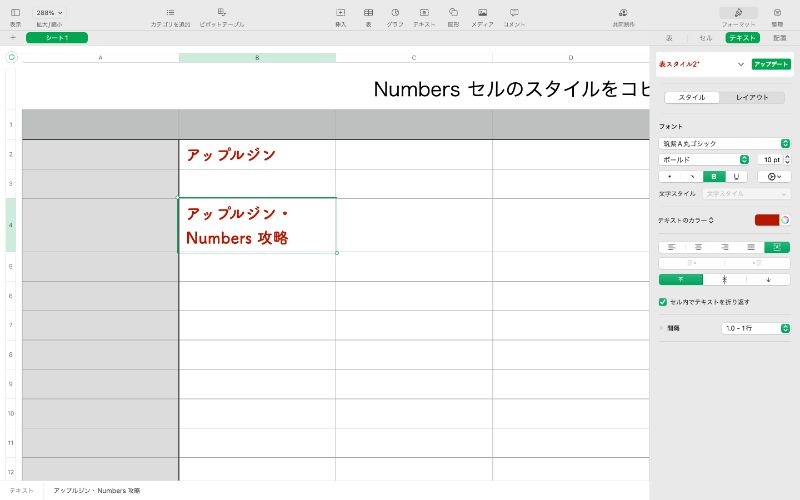This screenshot has width=800, height=500.
Task: Align text vertically to middle
Action: [724, 280]
